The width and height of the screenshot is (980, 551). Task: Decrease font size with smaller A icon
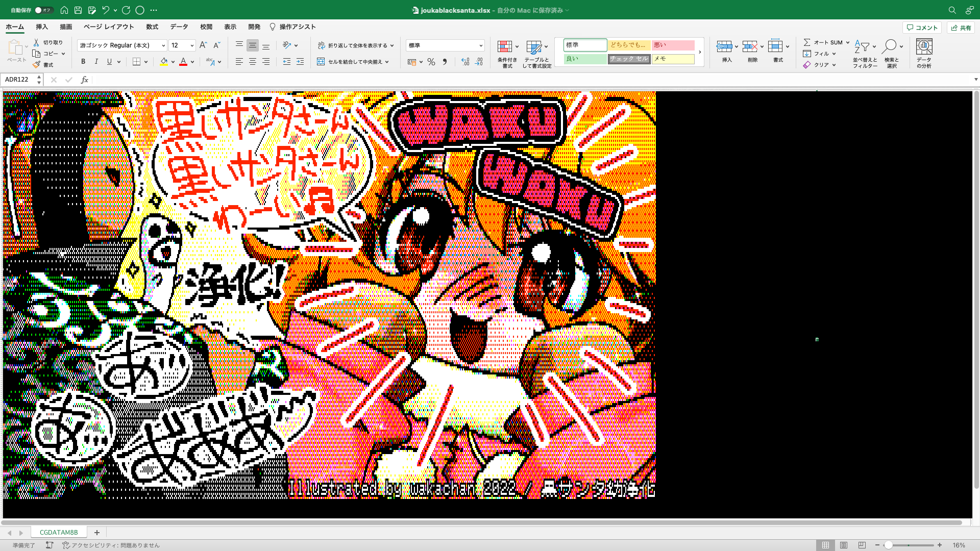click(216, 45)
